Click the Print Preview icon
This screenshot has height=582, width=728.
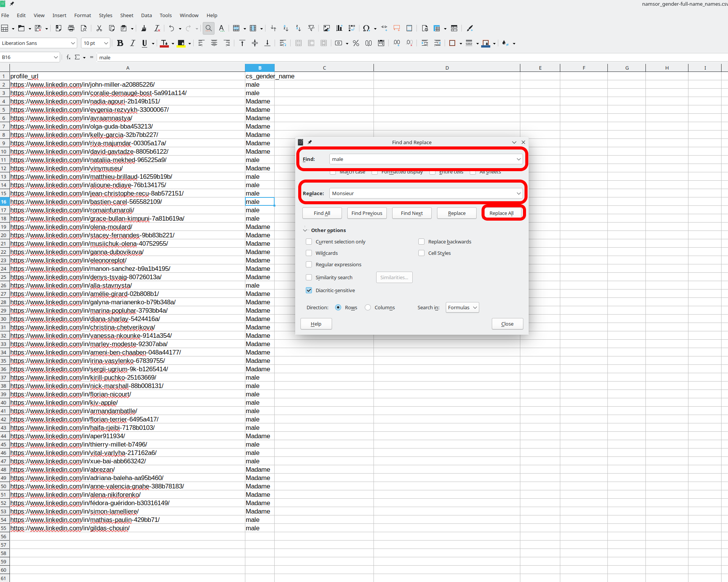tap(84, 28)
